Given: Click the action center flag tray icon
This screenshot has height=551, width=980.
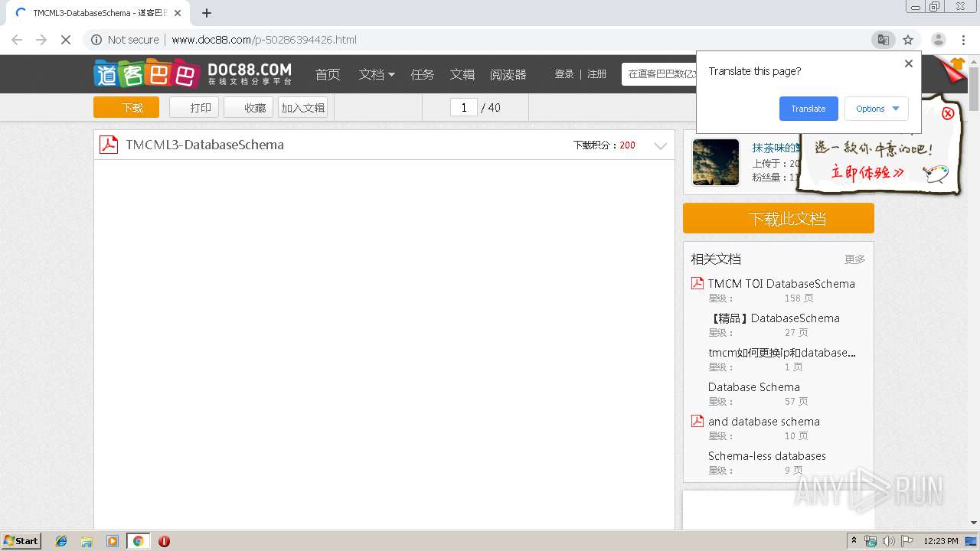Looking at the screenshot, I should click(907, 541).
